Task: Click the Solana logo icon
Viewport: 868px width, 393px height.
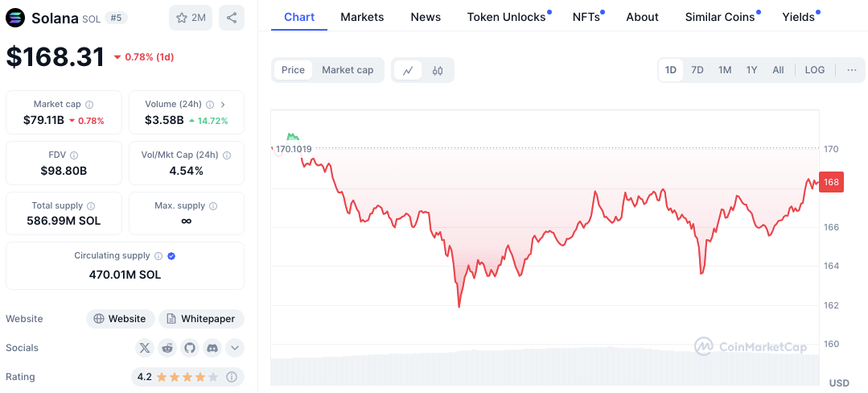Action: [15, 19]
